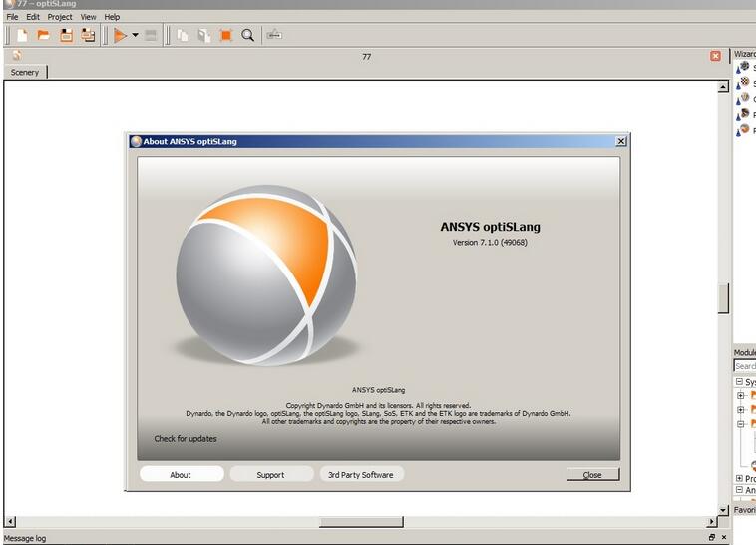Switch to the About tab in the dialog
The width and height of the screenshot is (756, 545).
click(182, 474)
